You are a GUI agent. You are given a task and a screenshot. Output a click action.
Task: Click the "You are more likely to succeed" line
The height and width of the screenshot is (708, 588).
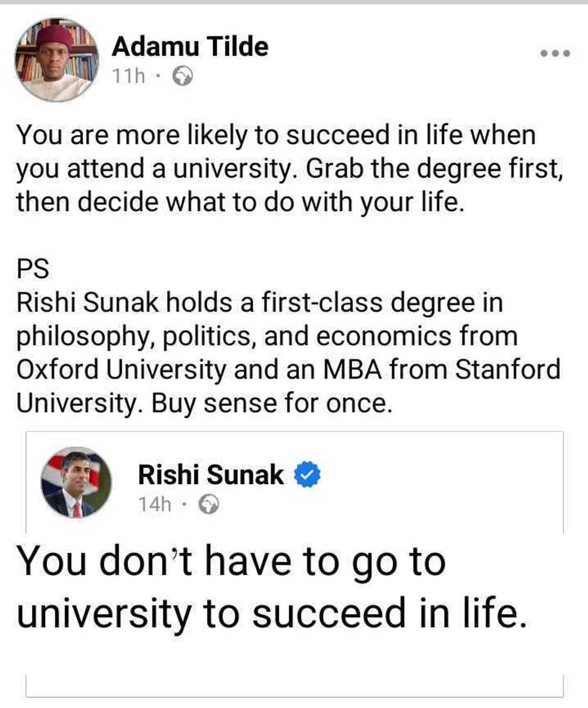[276, 135]
